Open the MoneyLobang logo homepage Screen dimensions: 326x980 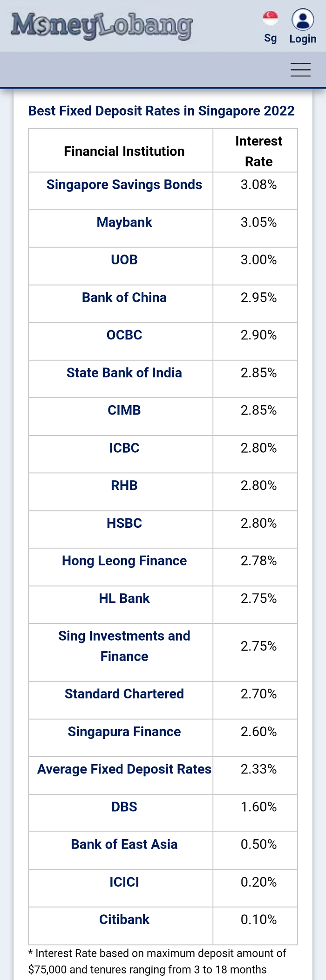[x=102, y=26]
